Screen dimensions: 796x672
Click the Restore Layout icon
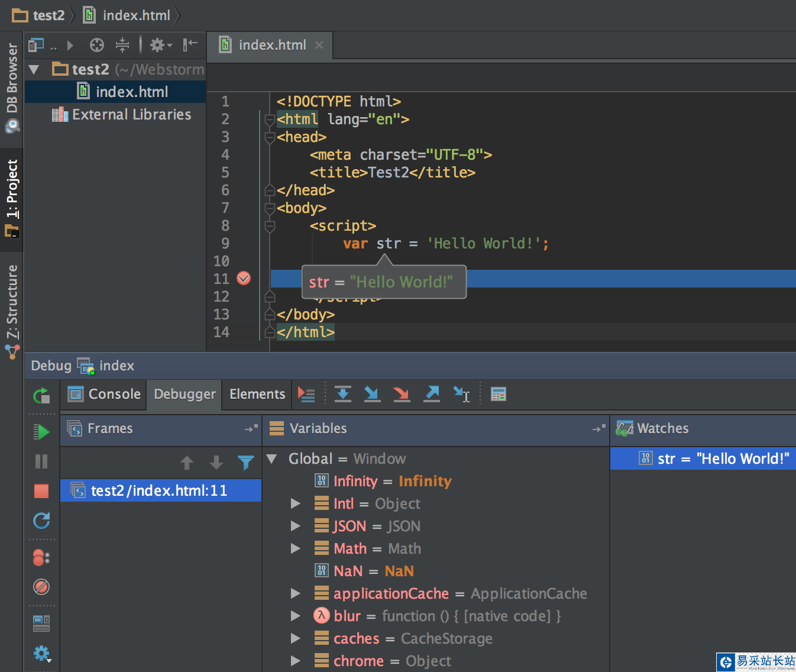tap(41, 623)
